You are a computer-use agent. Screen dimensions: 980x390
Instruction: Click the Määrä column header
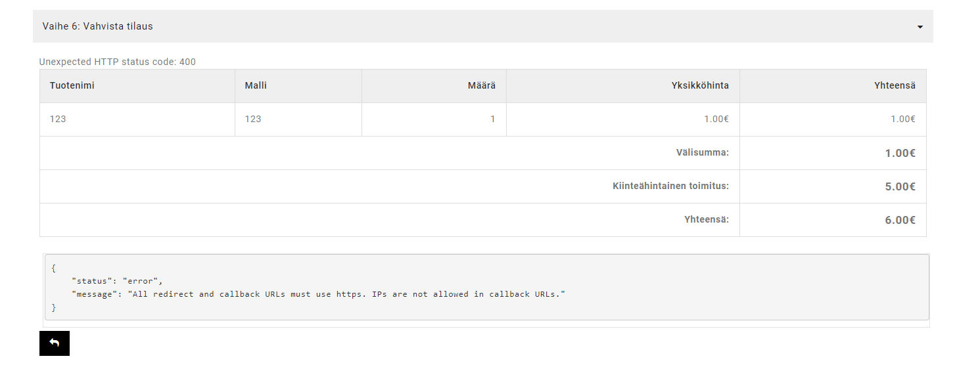pos(482,85)
